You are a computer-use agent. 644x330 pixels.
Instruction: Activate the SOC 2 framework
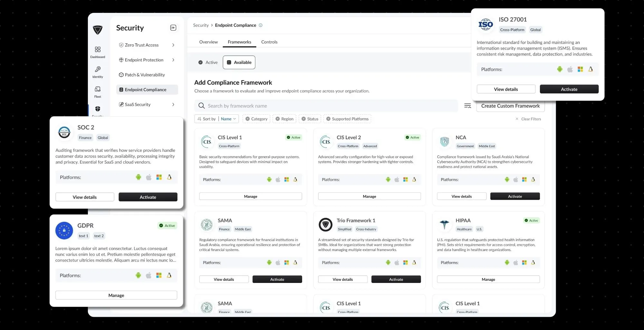(148, 197)
